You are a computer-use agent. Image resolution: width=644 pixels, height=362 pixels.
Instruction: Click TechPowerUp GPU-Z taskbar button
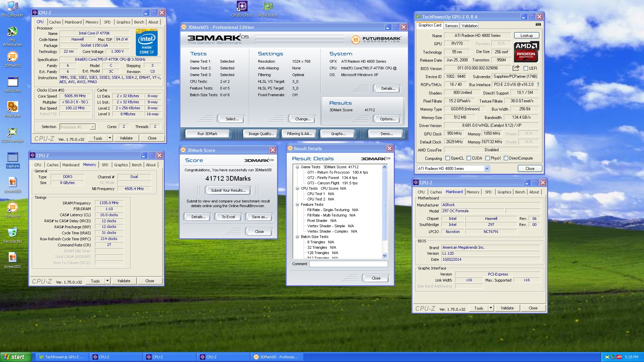[62, 357]
